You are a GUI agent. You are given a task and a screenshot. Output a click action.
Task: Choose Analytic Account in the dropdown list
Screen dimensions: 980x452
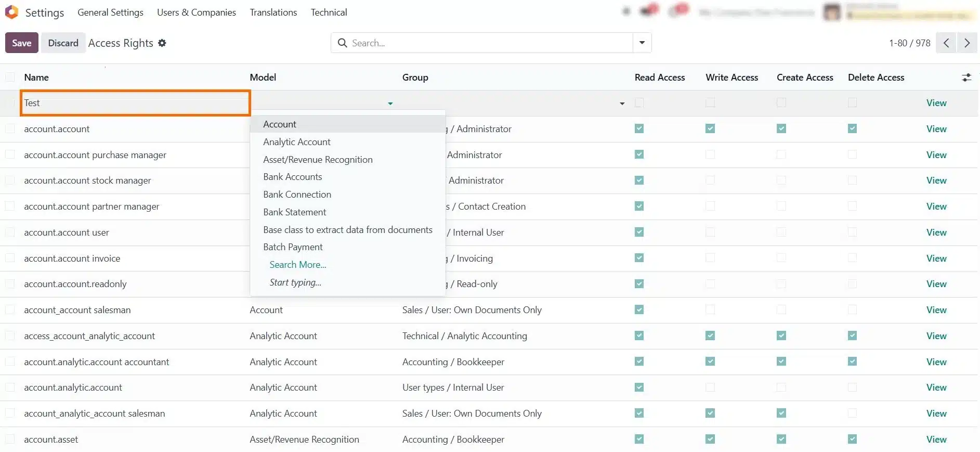tap(348, 142)
